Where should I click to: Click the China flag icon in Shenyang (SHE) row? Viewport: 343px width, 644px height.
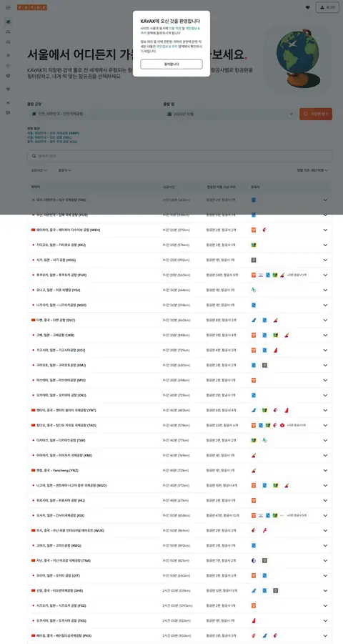[34, 590]
